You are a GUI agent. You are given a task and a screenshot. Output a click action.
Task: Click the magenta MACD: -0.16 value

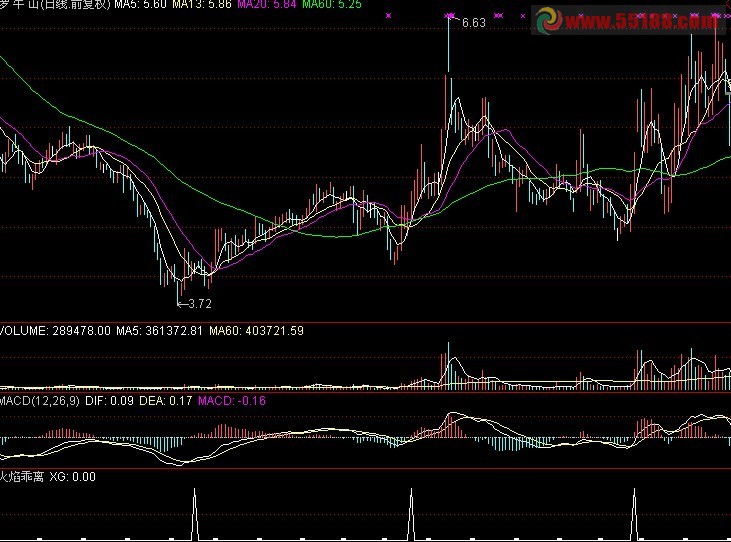[232, 401]
